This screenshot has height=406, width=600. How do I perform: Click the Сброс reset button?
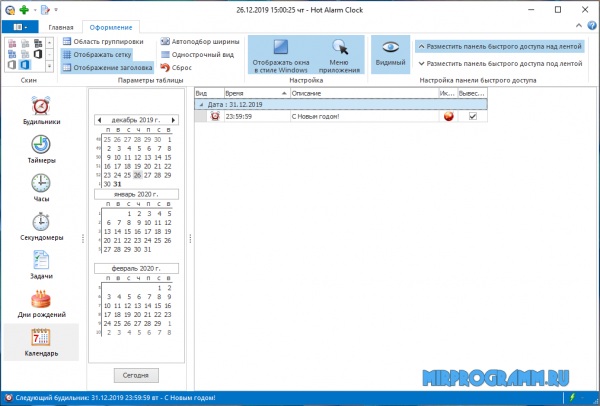(x=176, y=67)
